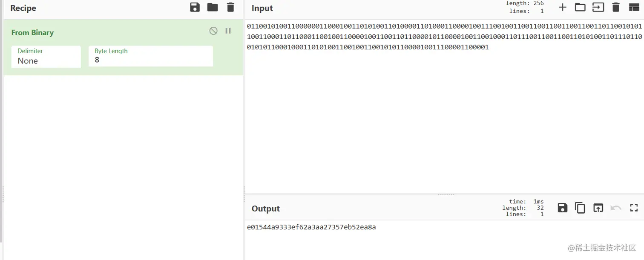
Task: Clear input and output with trash icon
Action: click(616, 7)
